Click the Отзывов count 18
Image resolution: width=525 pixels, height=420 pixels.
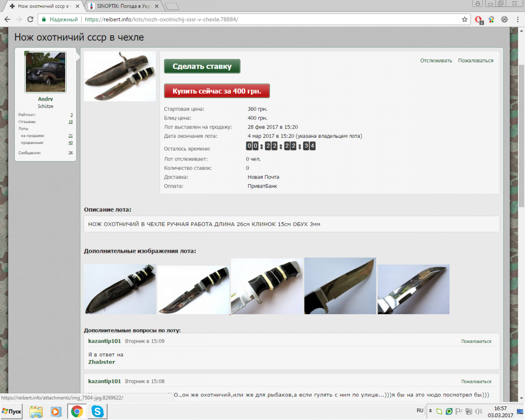[70, 122]
